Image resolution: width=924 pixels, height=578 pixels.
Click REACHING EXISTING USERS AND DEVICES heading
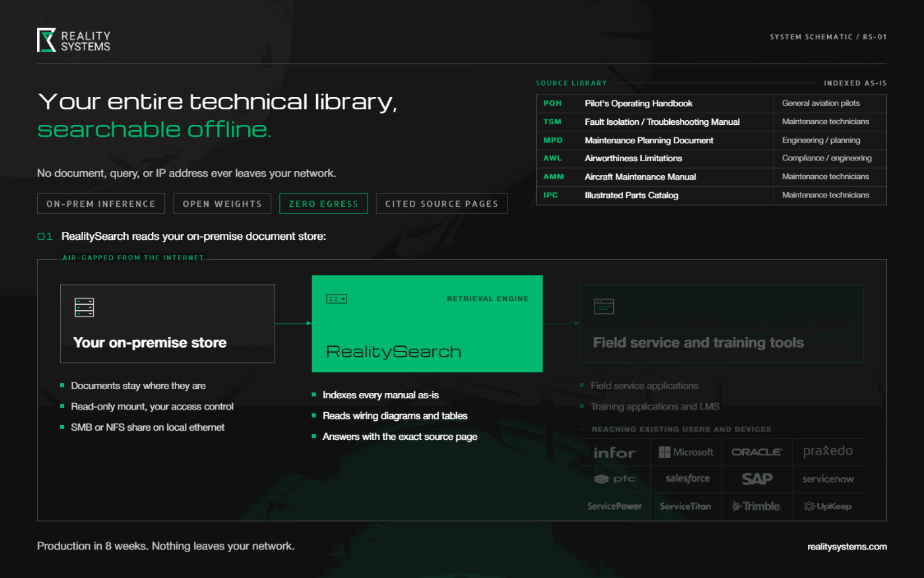[x=682, y=429]
